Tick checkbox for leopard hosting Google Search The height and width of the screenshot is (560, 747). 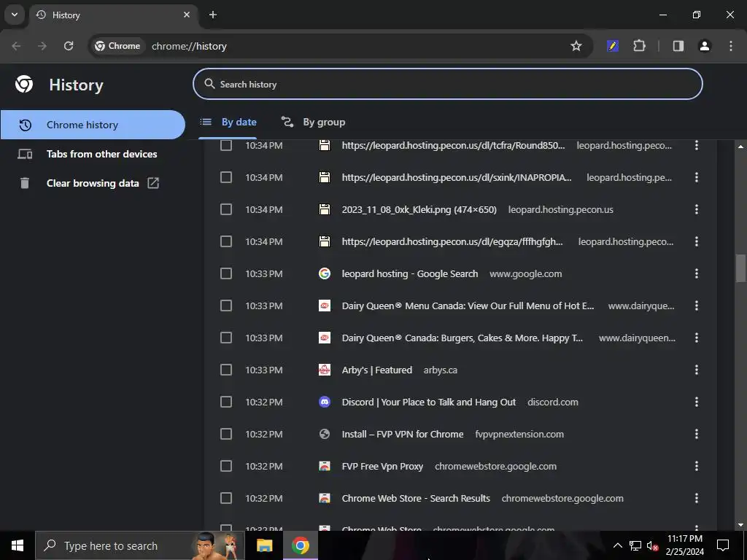coord(226,273)
